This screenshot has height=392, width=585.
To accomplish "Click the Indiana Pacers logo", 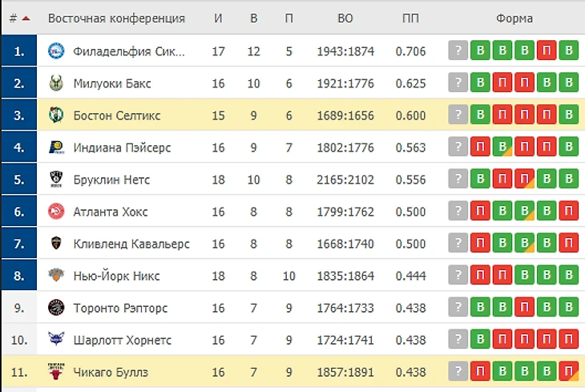I will coord(56,147).
